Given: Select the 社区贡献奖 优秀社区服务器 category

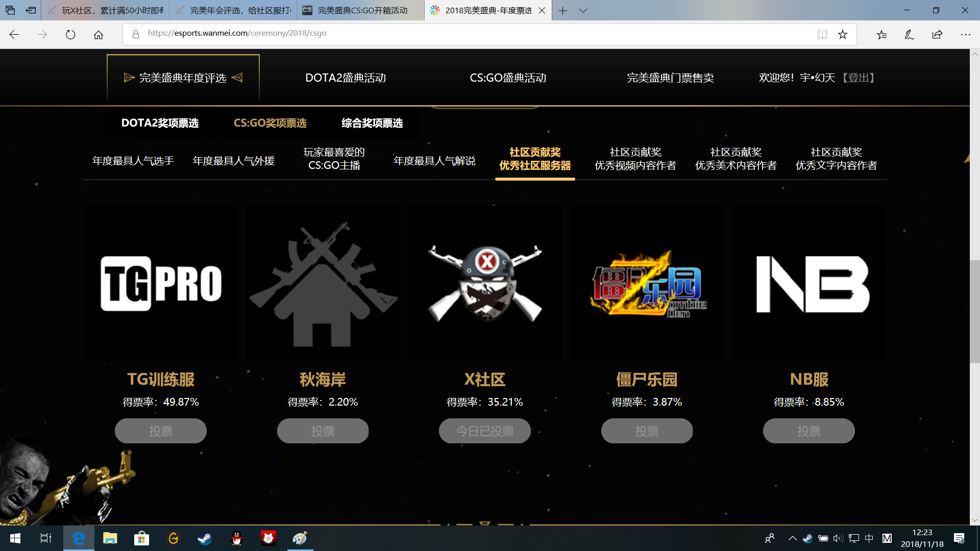Looking at the screenshot, I should pyautogui.click(x=535, y=159).
